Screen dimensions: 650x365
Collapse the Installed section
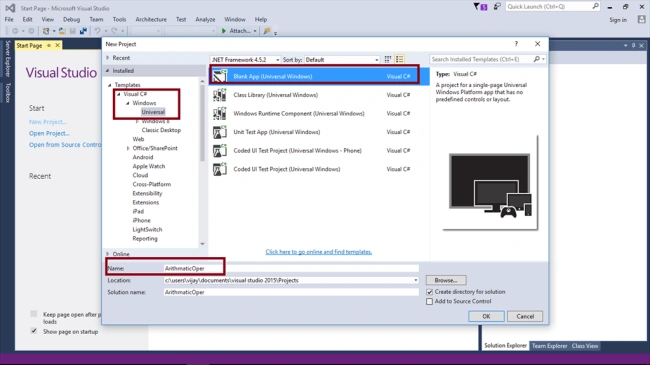click(108, 71)
